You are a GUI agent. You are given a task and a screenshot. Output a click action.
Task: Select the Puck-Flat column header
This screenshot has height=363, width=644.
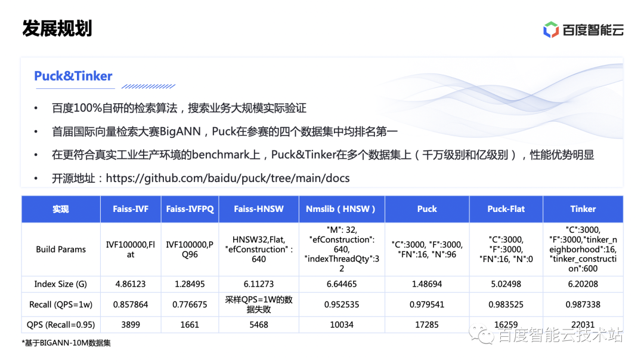(x=506, y=209)
